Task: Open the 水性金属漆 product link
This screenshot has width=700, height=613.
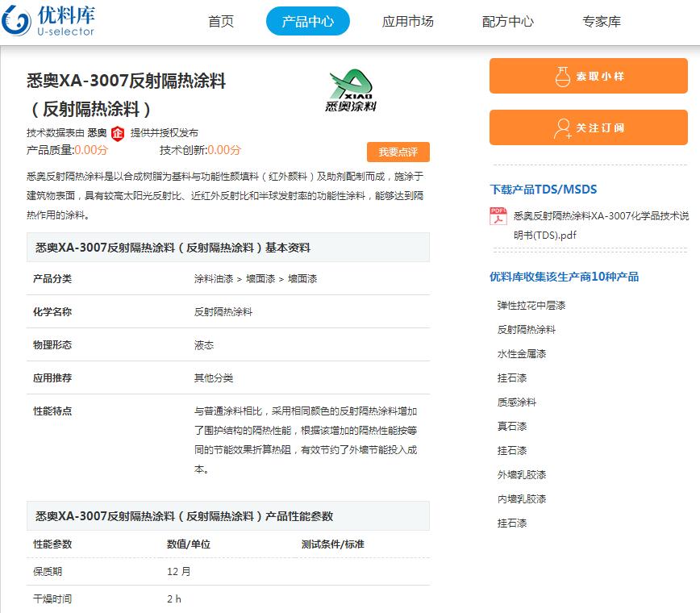Action: [522, 353]
